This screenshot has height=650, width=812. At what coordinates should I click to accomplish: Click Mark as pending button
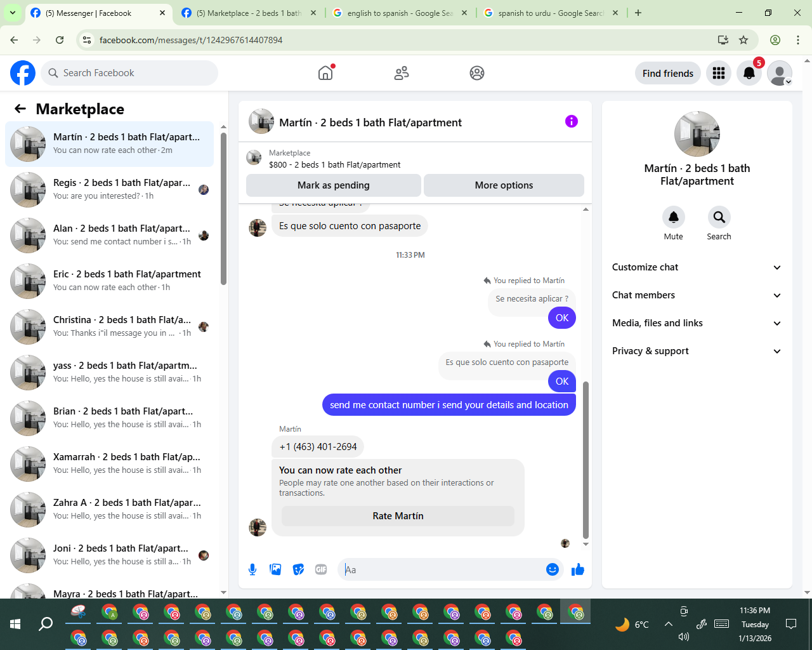(334, 185)
